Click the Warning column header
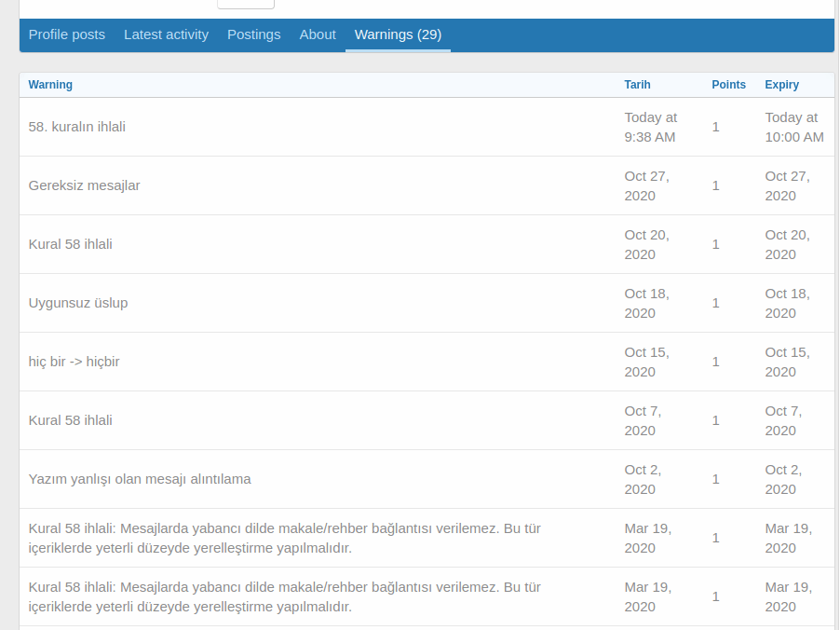 [x=50, y=85]
